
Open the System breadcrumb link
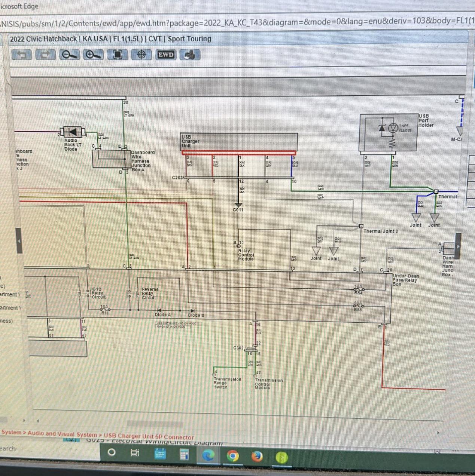tap(11, 432)
